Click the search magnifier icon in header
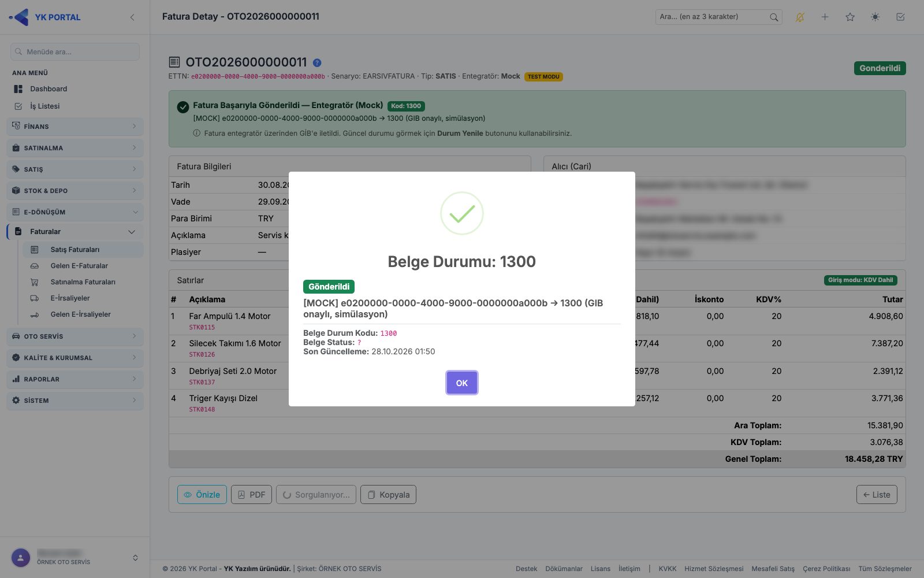Viewport: 924px width, 578px height. (774, 17)
